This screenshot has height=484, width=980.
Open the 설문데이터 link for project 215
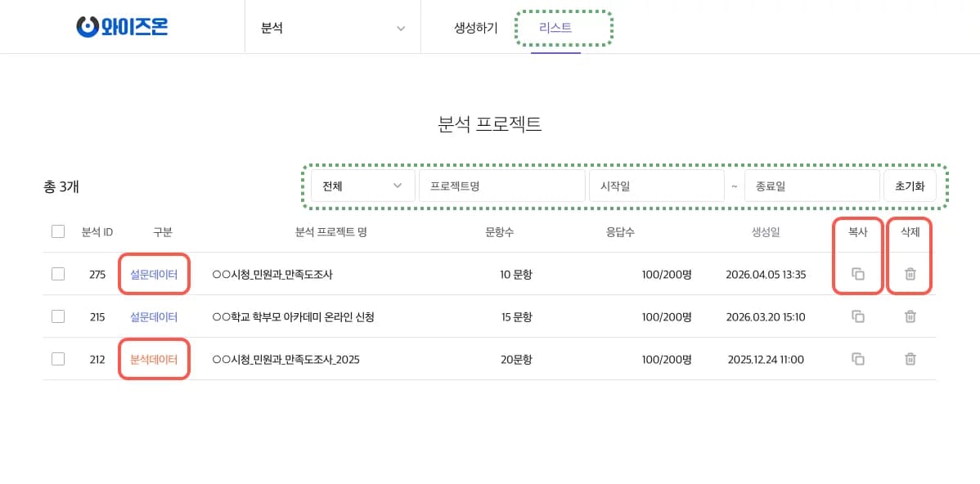(154, 317)
